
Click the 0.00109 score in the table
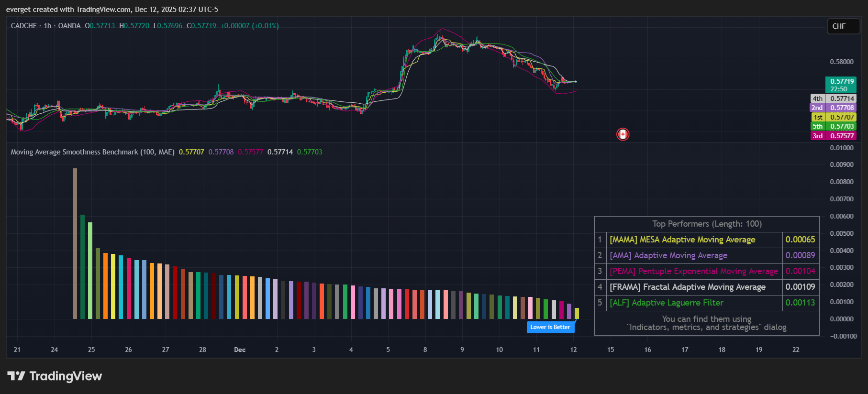pyautogui.click(x=801, y=287)
